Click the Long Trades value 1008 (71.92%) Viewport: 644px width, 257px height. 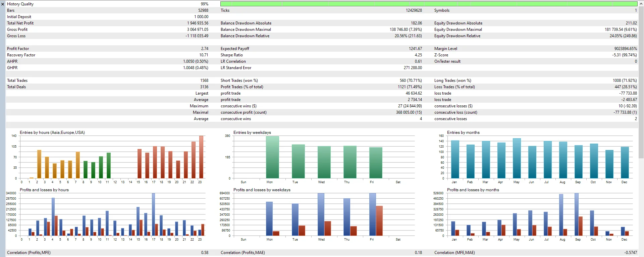click(x=625, y=81)
